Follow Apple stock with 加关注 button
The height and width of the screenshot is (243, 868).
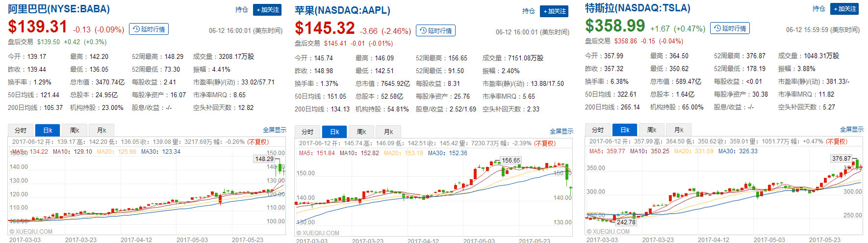point(555,11)
